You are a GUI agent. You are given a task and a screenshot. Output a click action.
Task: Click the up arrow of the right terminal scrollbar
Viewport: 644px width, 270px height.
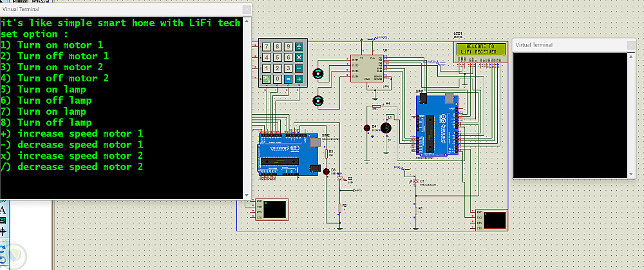coord(632,57)
